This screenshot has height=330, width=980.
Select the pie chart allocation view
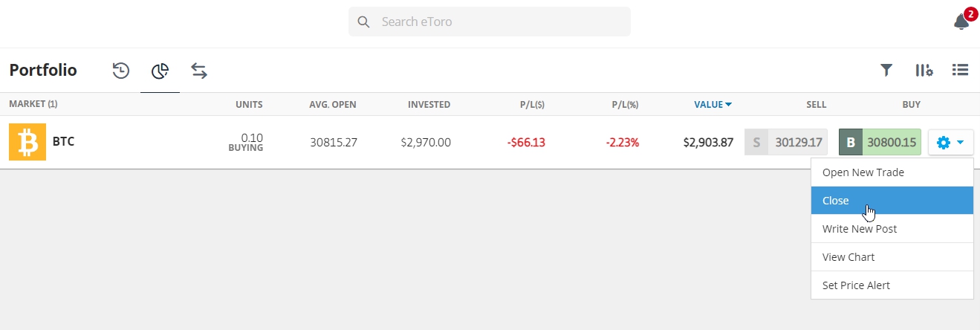[x=160, y=71]
